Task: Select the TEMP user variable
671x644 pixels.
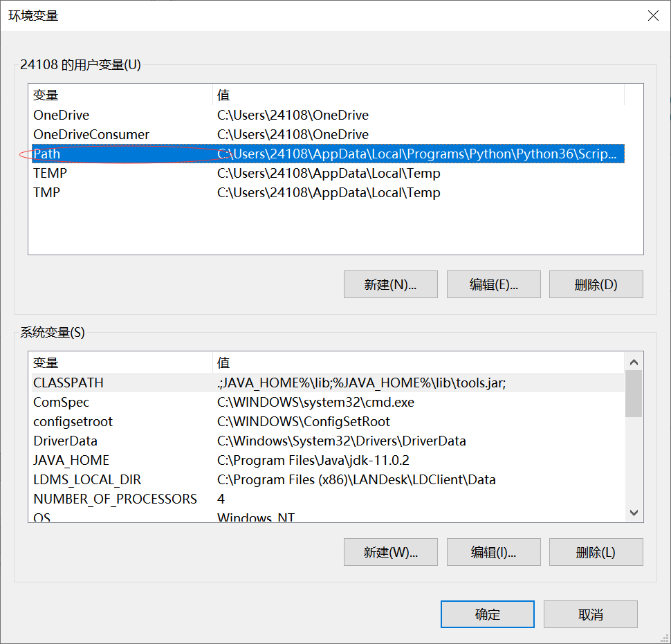Action: 328,173
